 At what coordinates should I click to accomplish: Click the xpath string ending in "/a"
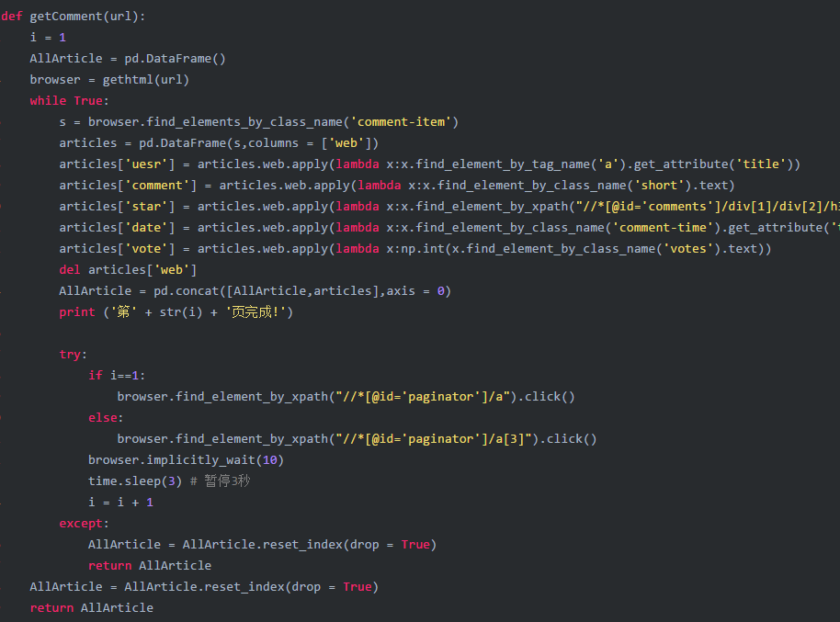pyautogui.click(x=423, y=397)
